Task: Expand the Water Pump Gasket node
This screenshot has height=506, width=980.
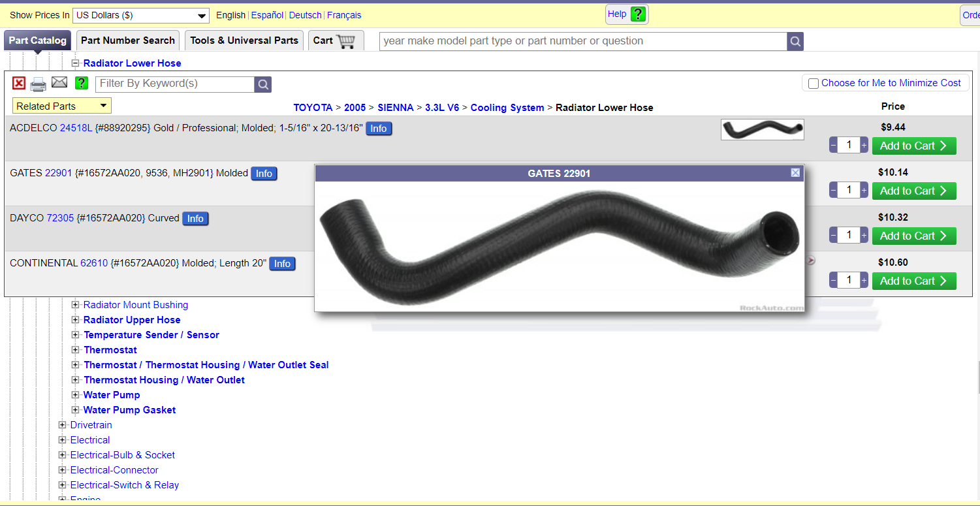Action: (x=75, y=410)
